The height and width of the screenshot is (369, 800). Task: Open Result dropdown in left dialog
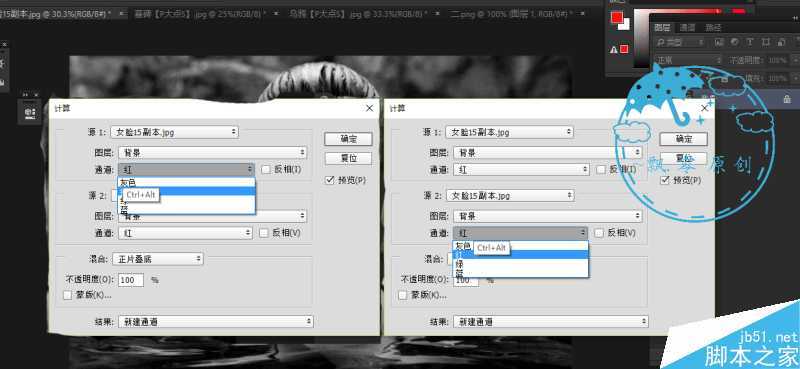215,322
